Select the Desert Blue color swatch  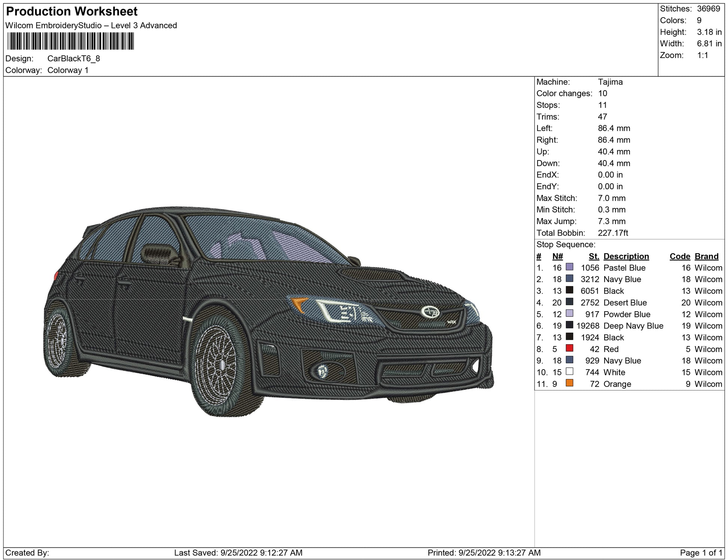(x=569, y=302)
